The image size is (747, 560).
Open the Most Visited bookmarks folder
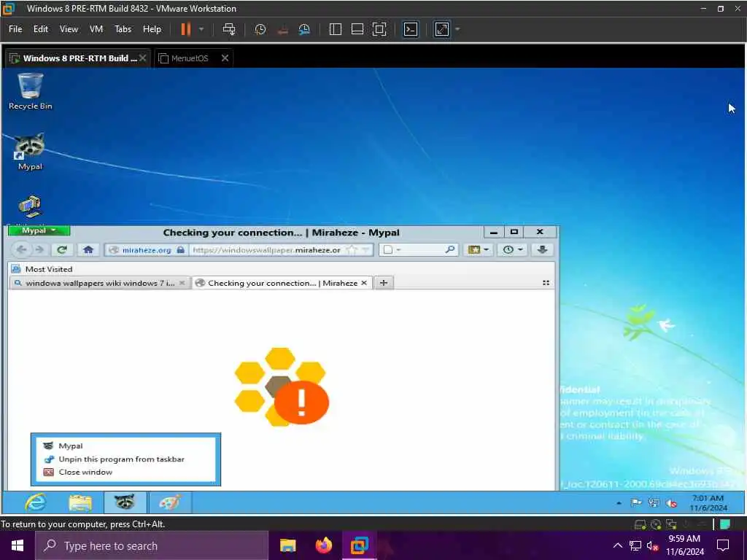(x=42, y=269)
